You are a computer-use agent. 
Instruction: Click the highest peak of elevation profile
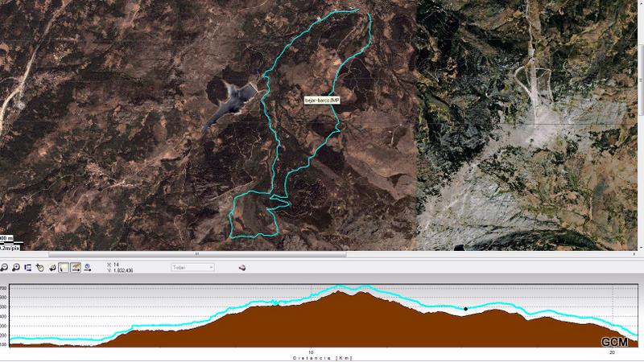(339, 286)
